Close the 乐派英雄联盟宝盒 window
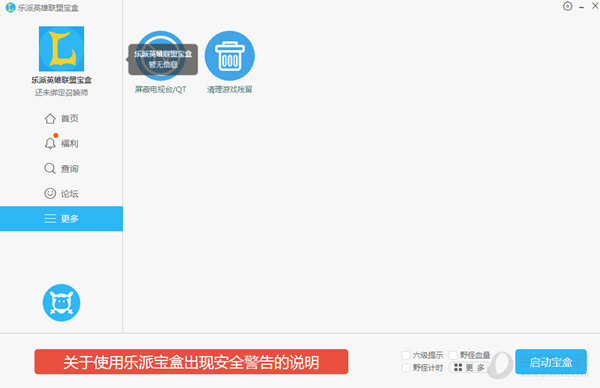Image resolution: width=600 pixels, height=388 pixels. [x=595, y=6]
